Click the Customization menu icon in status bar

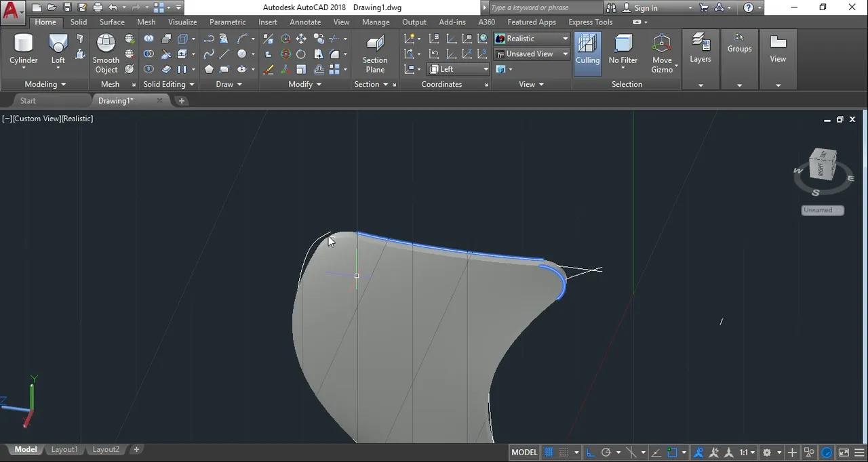coord(859,453)
